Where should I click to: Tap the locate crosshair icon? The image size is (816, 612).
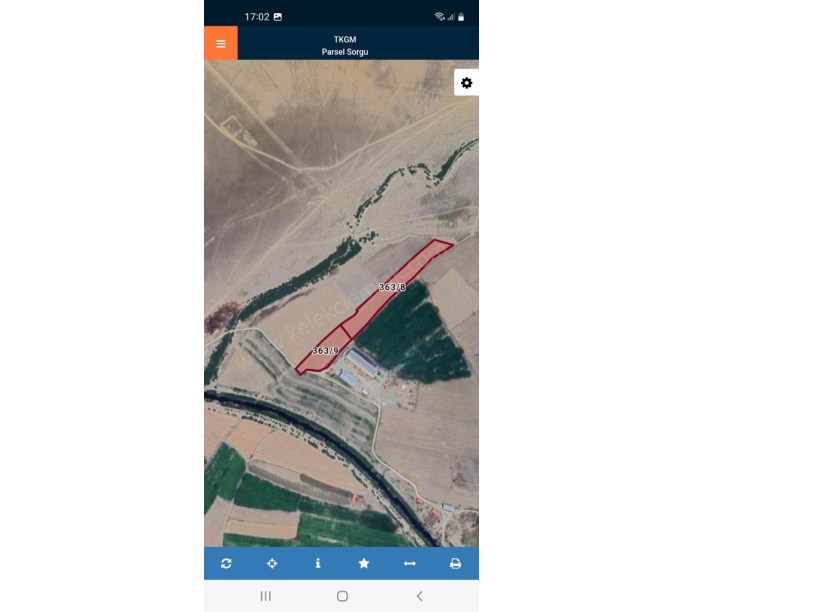pos(272,563)
